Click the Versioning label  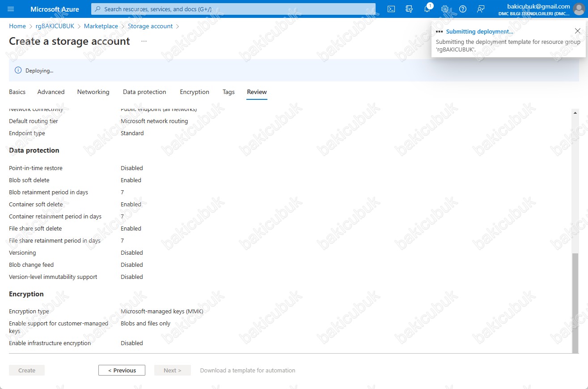[22, 253]
